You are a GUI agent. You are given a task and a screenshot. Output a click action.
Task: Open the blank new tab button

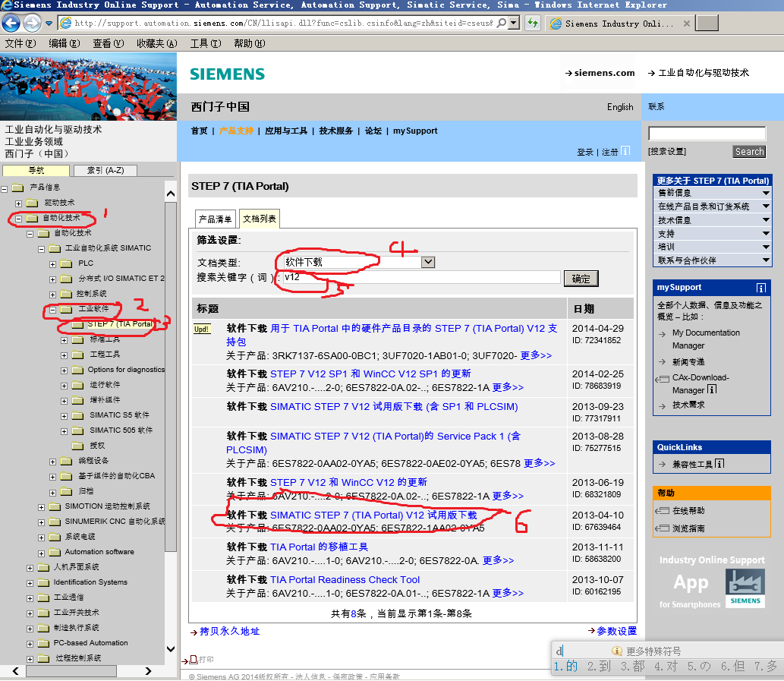[x=707, y=23]
